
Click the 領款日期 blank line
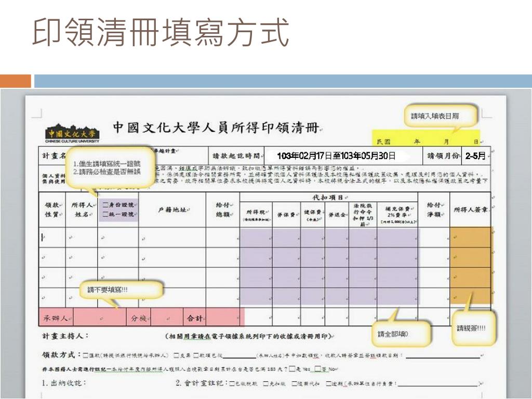pos(443,356)
